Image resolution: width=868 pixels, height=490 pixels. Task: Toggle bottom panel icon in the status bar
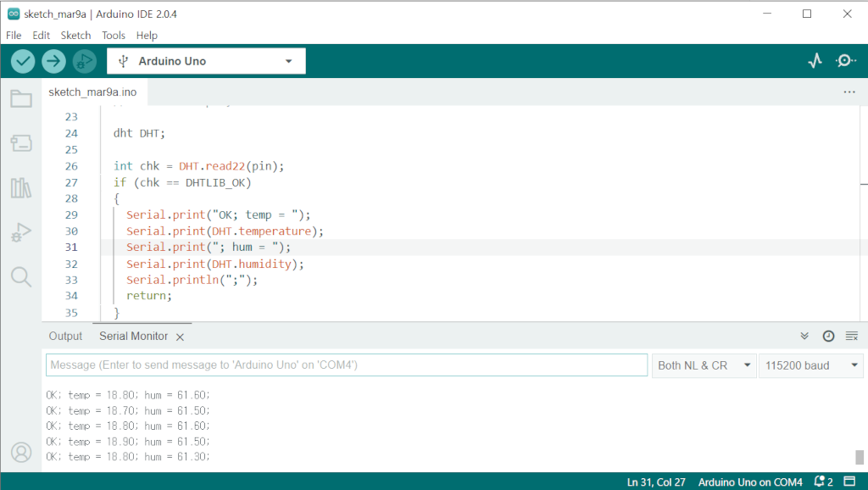pyautogui.click(x=849, y=482)
